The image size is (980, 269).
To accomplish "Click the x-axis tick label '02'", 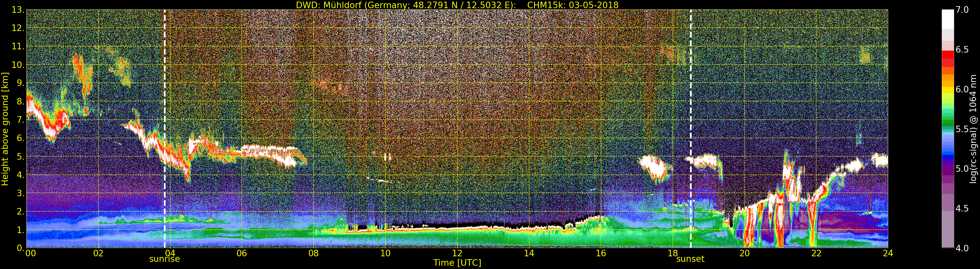I will coord(98,253).
